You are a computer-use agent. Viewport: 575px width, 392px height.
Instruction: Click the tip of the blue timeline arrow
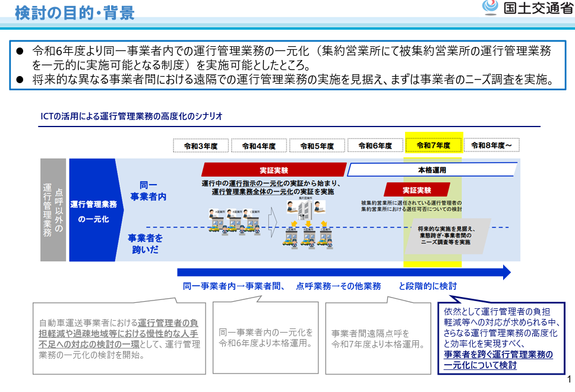(506, 272)
